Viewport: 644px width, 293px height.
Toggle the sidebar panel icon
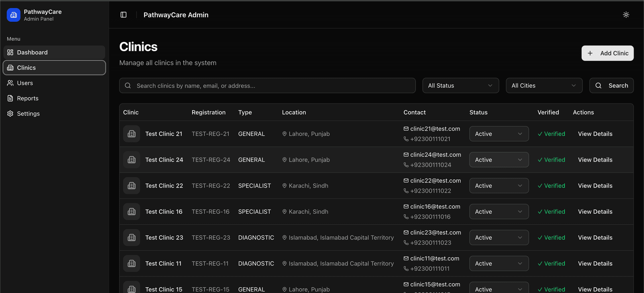(x=123, y=15)
